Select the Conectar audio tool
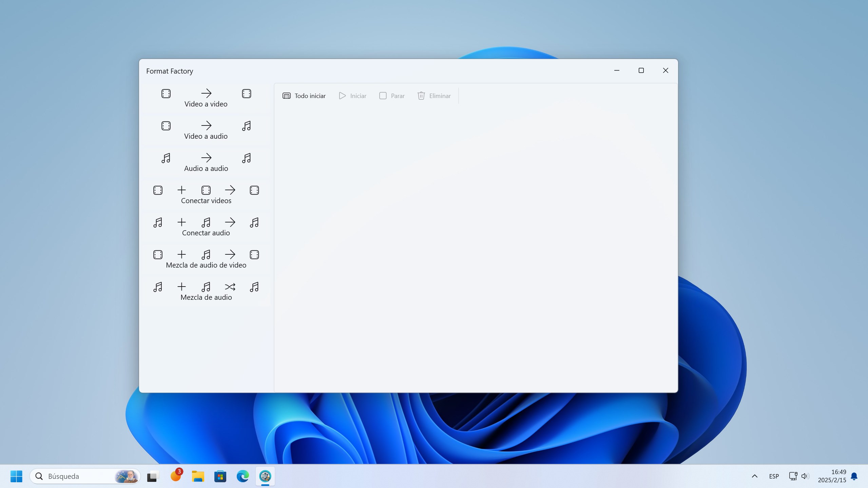Screen dimensions: 868x488 (x=206, y=227)
